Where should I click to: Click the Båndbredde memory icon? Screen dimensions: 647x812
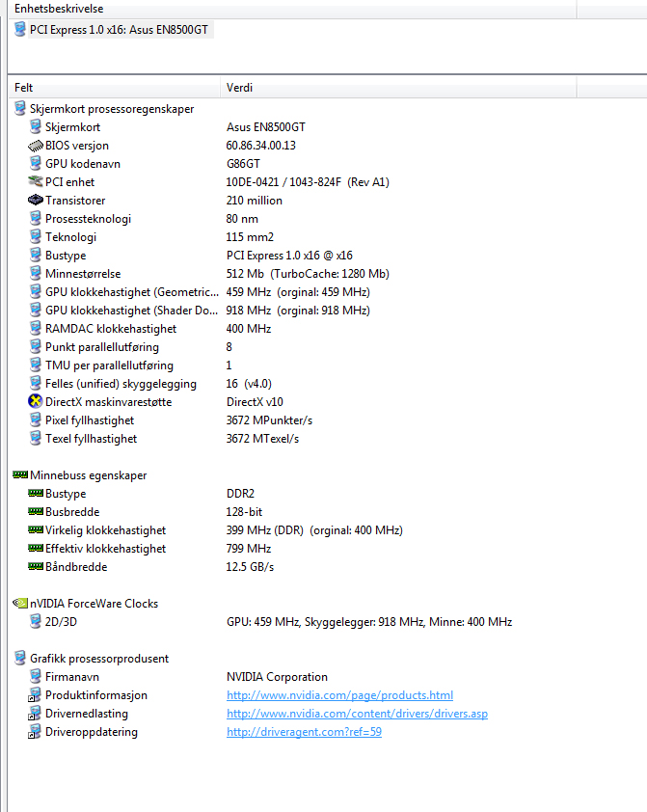(36, 566)
